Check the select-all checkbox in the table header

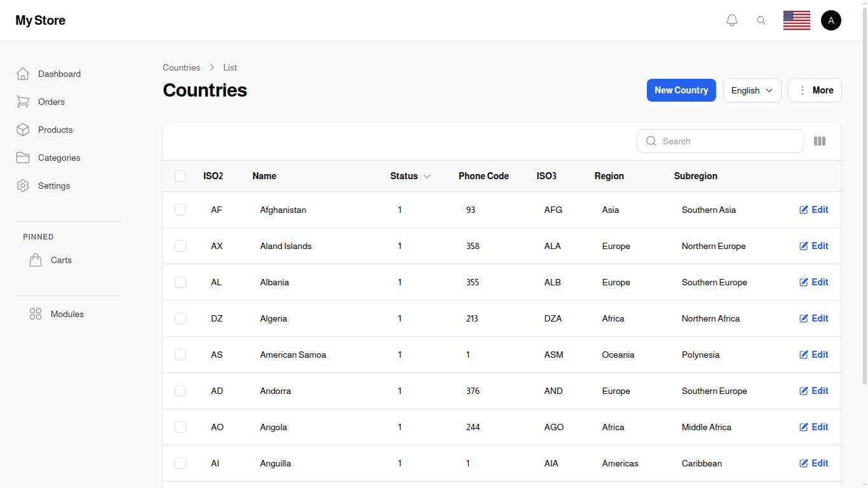pos(180,176)
